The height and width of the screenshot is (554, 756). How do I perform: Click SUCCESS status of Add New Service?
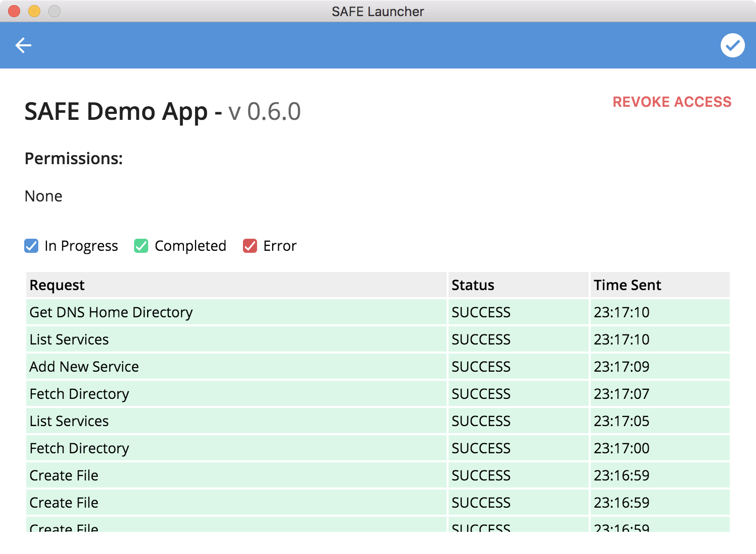(x=518, y=367)
